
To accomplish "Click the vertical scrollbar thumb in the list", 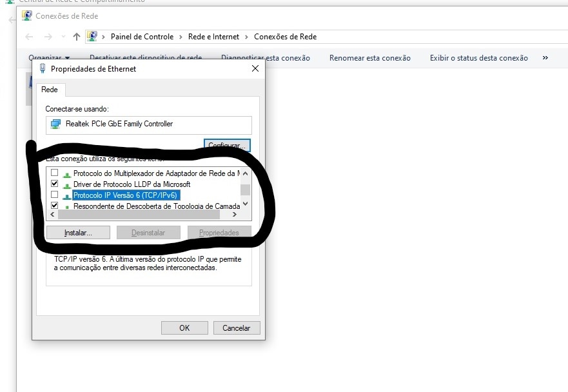I will coord(245,190).
